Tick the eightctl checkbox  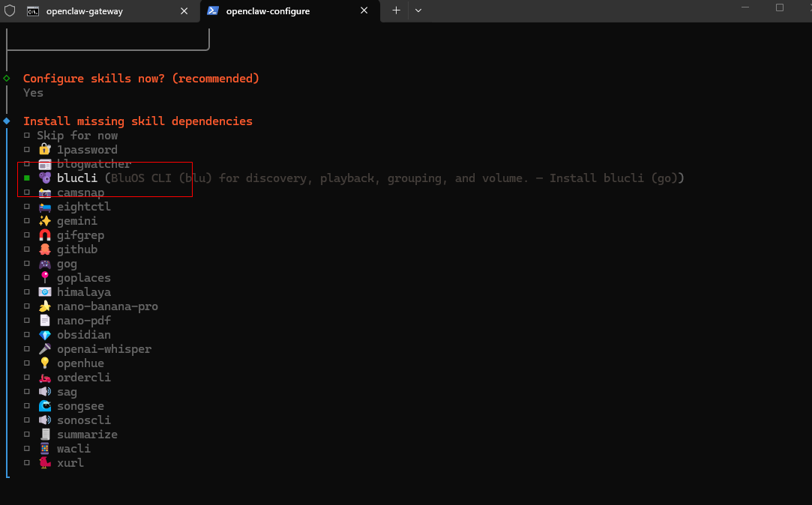click(26, 207)
